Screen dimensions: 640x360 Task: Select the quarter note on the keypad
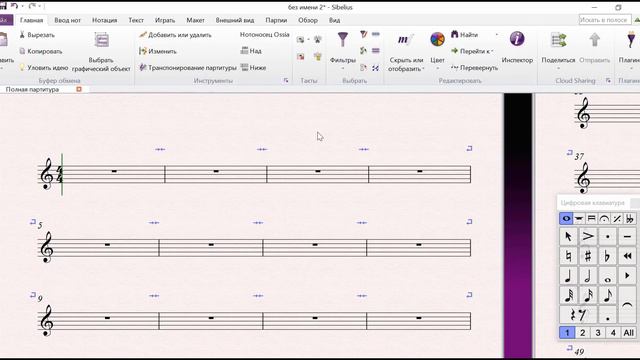[568, 276]
